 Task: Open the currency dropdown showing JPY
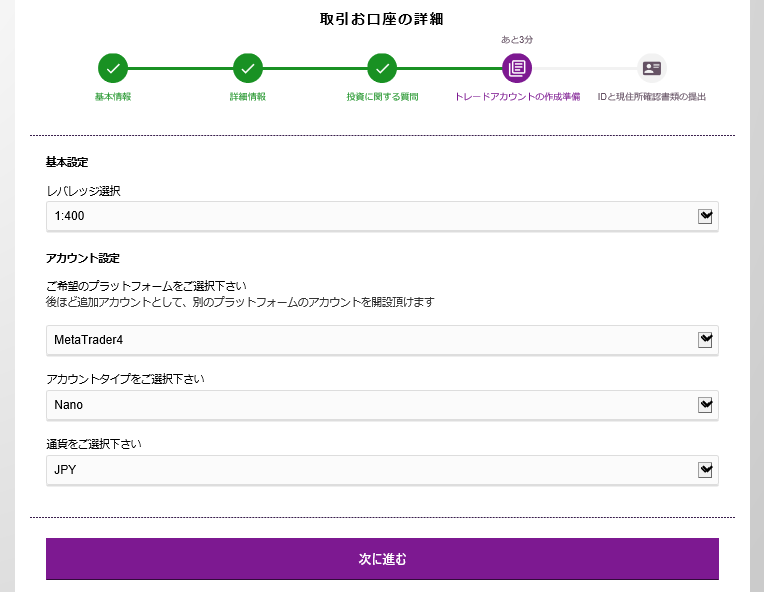[382, 470]
